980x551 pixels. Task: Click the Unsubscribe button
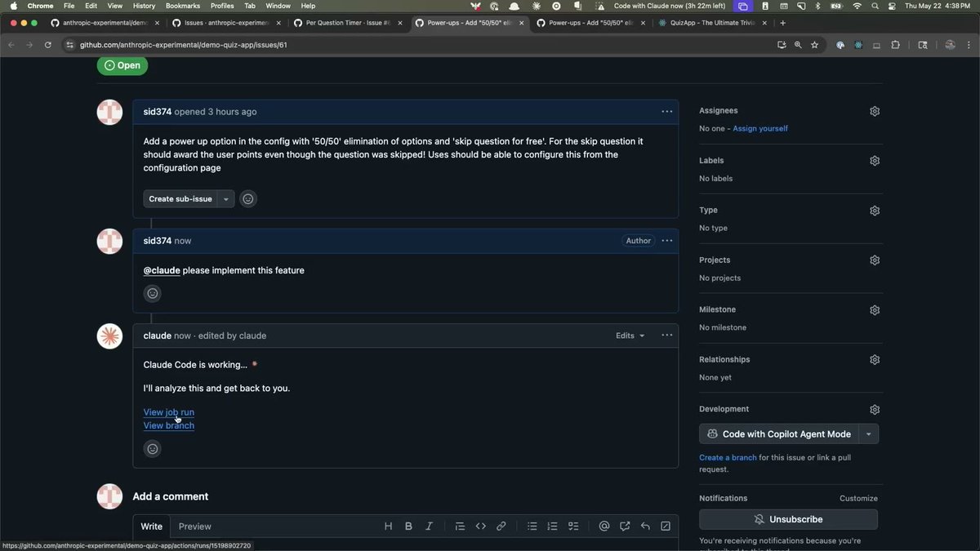[x=788, y=519]
